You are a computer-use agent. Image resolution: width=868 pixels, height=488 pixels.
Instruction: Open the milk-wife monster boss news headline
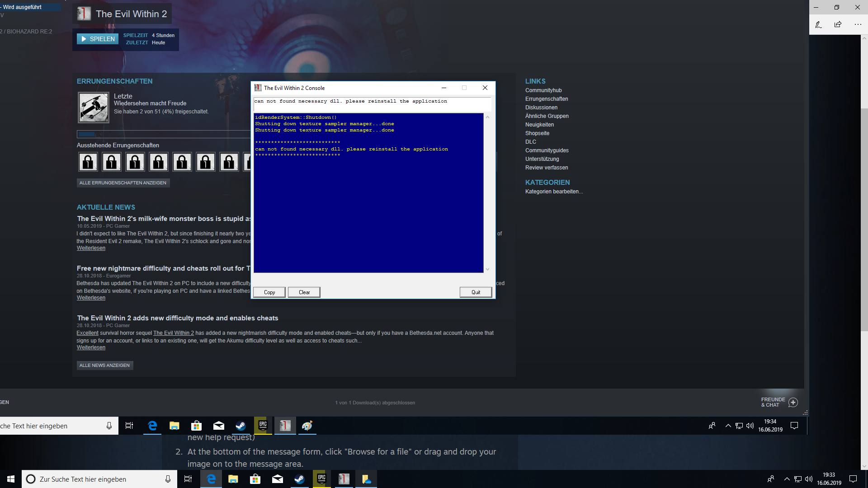coord(164,219)
